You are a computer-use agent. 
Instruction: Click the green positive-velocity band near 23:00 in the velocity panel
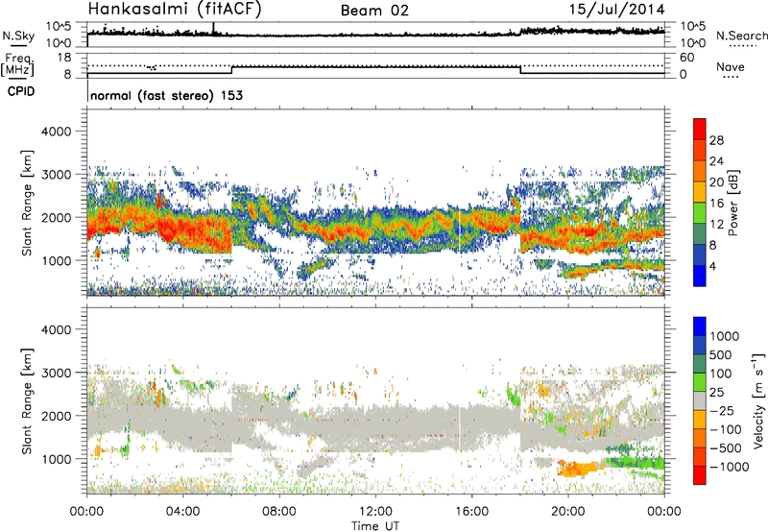coord(636,462)
